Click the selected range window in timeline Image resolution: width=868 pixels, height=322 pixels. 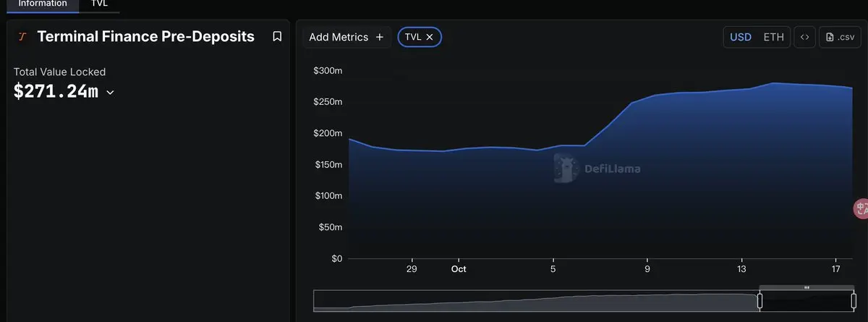(x=806, y=301)
